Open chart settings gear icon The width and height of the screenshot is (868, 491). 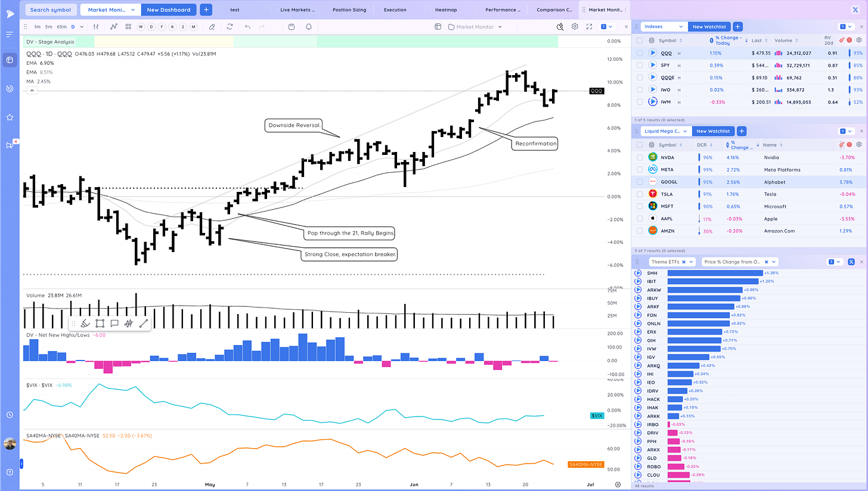coord(575,27)
